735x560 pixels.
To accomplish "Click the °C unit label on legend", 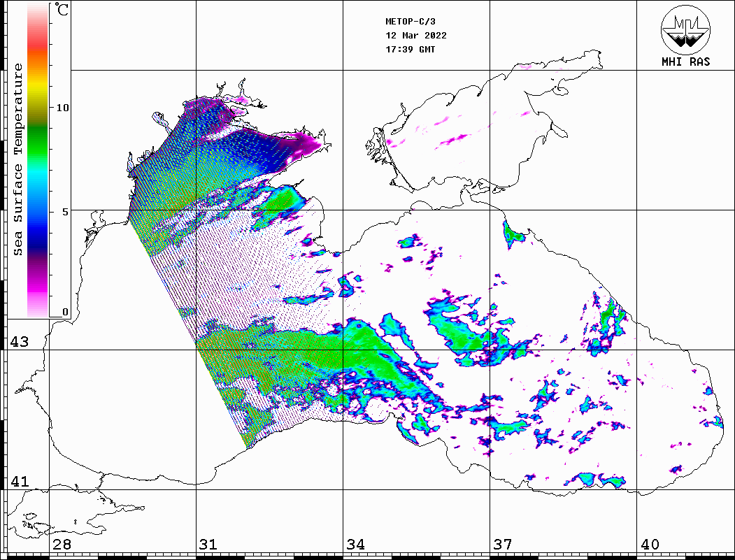I will coord(62,9).
